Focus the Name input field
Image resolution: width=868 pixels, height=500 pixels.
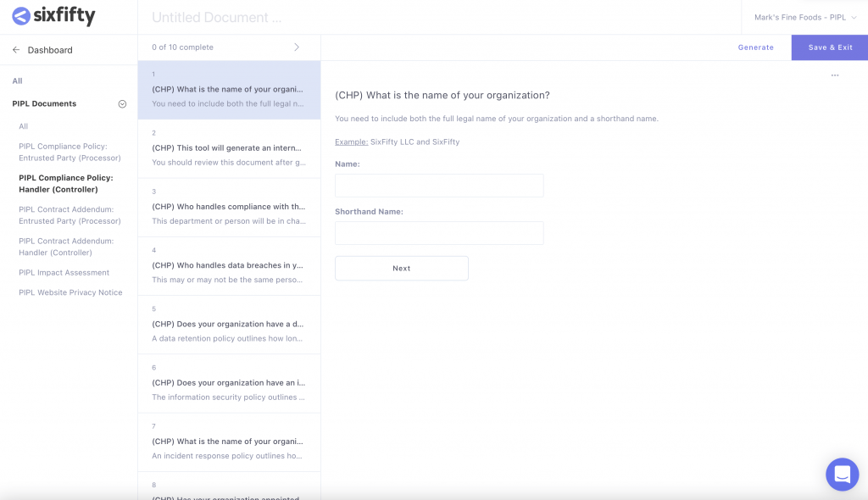point(439,186)
